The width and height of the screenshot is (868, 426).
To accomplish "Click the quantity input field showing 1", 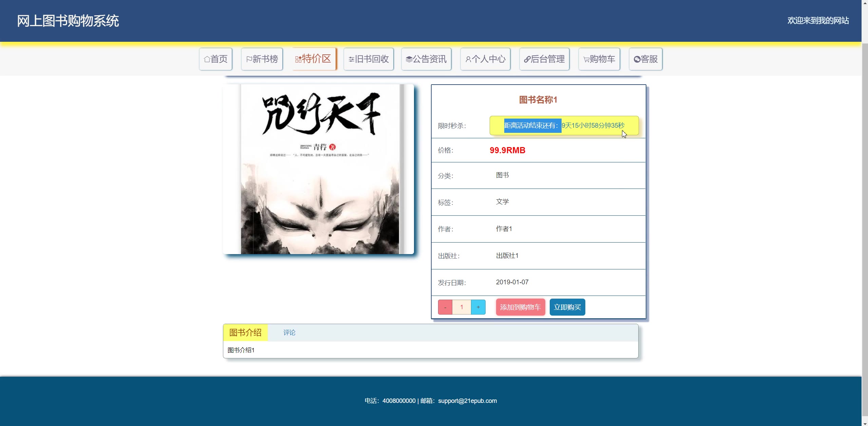I will (x=461, y=307).
